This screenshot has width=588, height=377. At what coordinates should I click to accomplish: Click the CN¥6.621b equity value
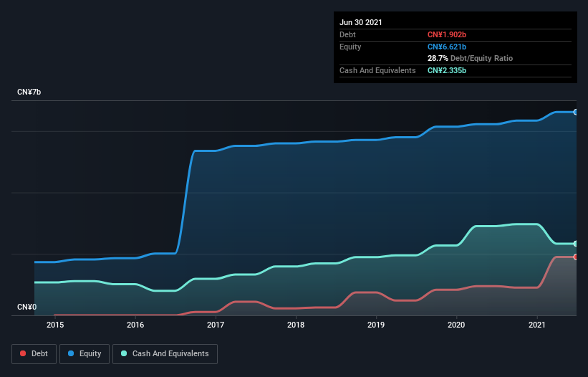[447, 47]
